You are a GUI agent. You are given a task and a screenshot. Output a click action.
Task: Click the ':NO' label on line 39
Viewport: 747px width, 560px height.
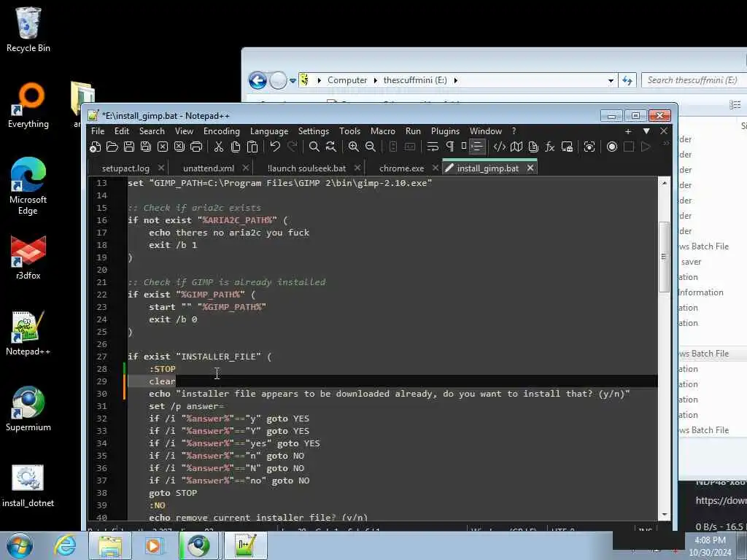(x=158, y=505)
